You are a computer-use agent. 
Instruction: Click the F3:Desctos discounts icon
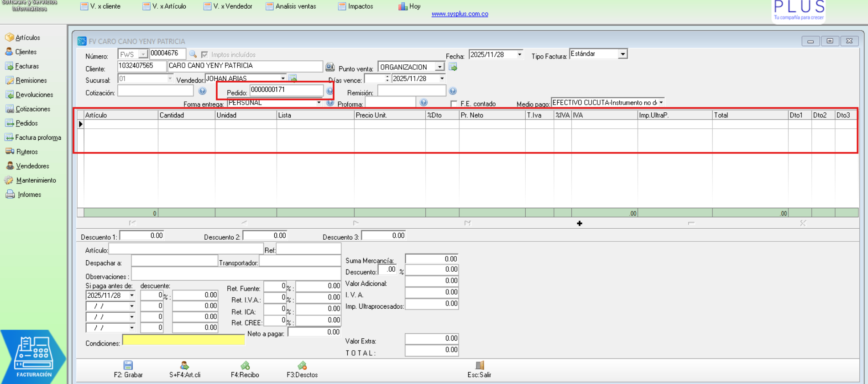coord(302,365)
